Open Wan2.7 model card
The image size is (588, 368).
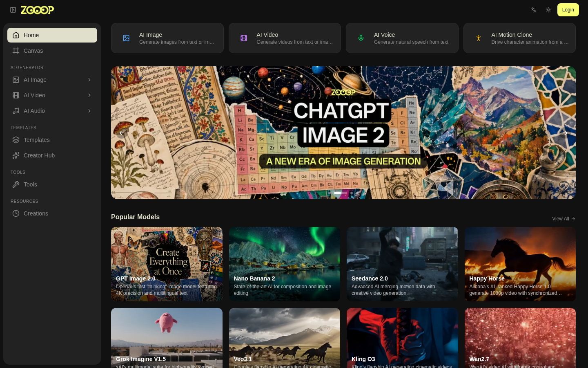click(520, 338)
